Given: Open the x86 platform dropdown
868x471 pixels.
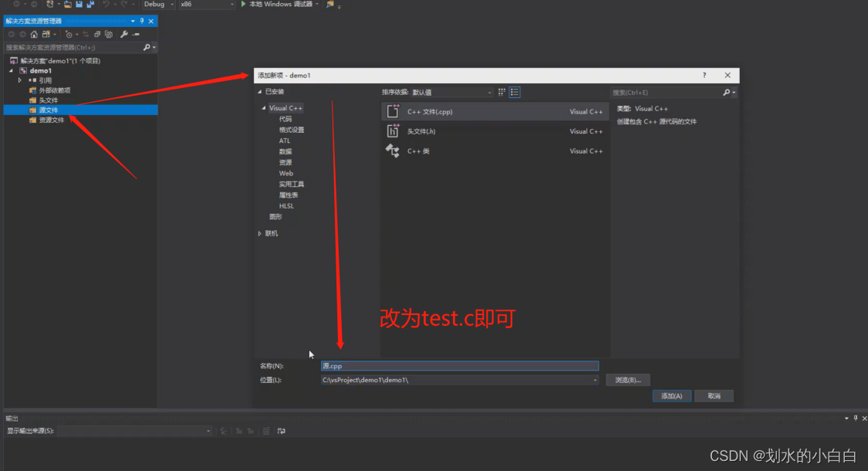Looking at the screenshot, I should pos(232,5).
